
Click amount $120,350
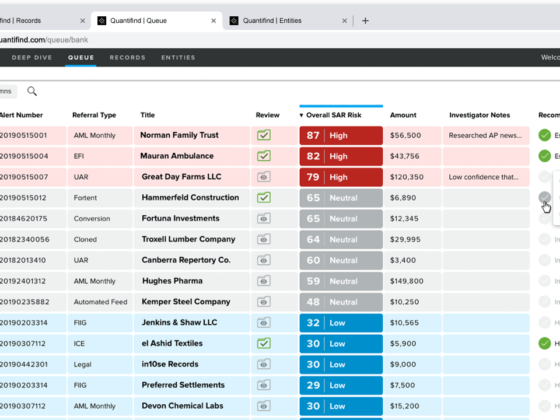(406, 177)
